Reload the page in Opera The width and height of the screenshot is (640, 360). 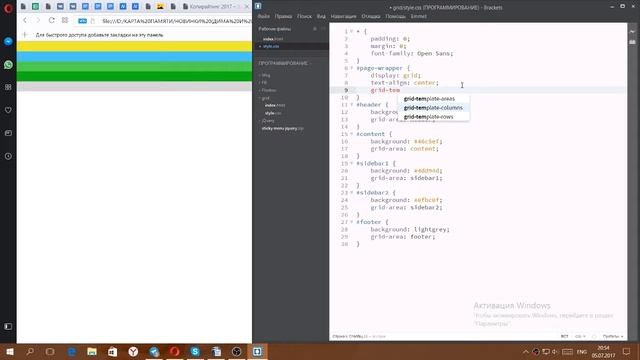pos(51,20)
